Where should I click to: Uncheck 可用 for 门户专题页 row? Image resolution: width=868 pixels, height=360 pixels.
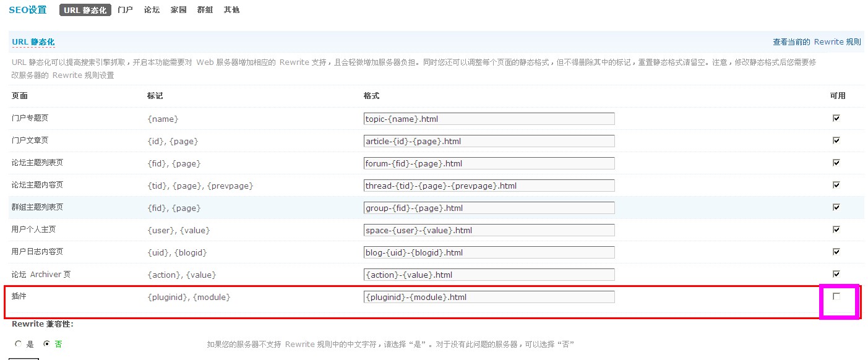(x=836, y=118)
